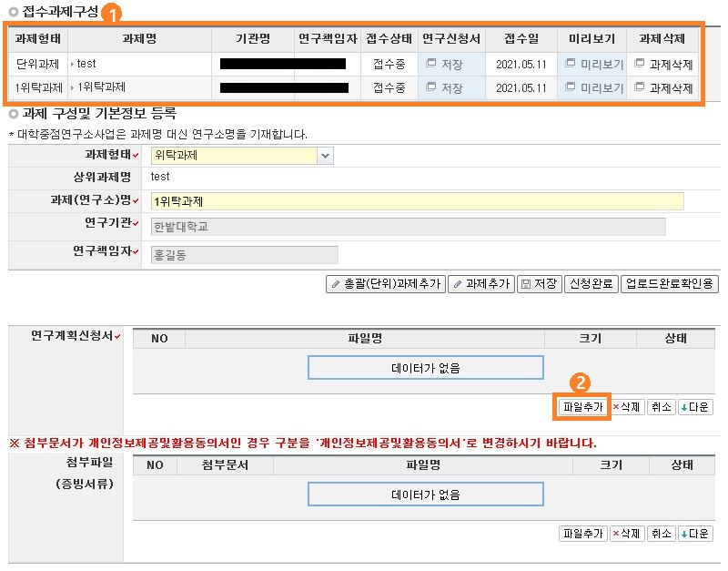The image size is (728, 571).
Task: Open 미리보기 for the 1위탁과제 row
Action: click(594, 88)
